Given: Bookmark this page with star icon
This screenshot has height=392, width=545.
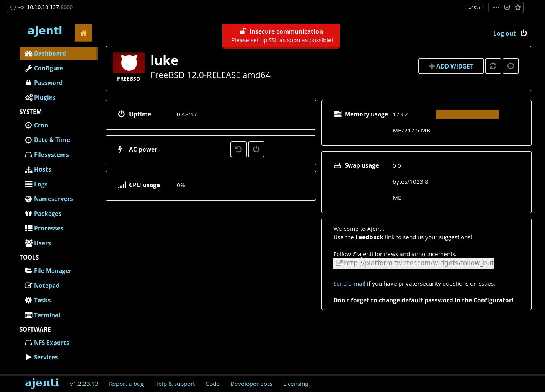Looking at the screenshot, I should point(518,7).
